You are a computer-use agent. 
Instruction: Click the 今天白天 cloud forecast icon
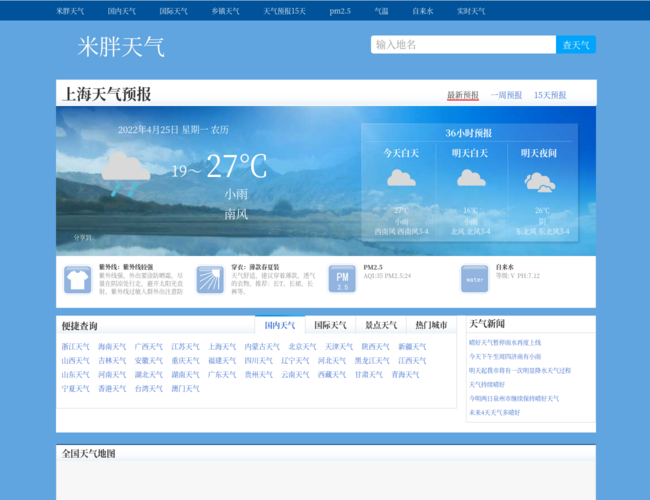point(401,181)
